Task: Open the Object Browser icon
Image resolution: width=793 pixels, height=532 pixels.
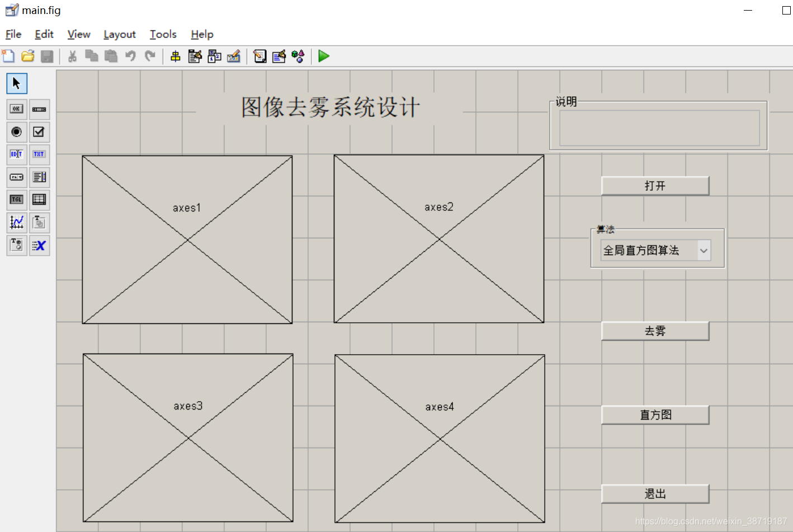Action: point(298,56)
